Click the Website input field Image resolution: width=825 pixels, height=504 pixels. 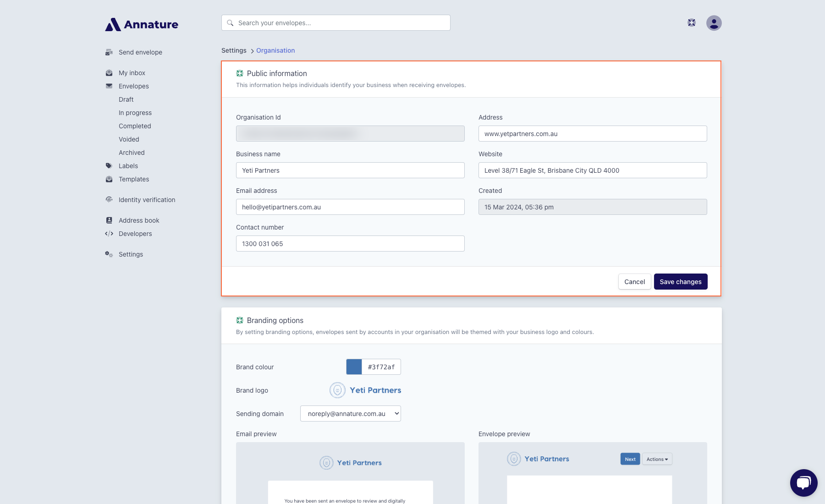pyautogui.click(x=593, y=170)
